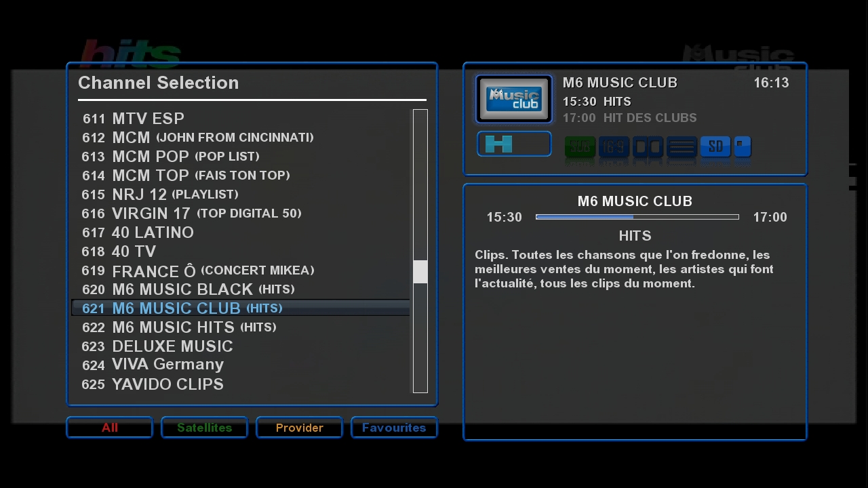Click the programme description text starting with Clips
This screenshot has height=488, width=868.
(x=624, y=269)
